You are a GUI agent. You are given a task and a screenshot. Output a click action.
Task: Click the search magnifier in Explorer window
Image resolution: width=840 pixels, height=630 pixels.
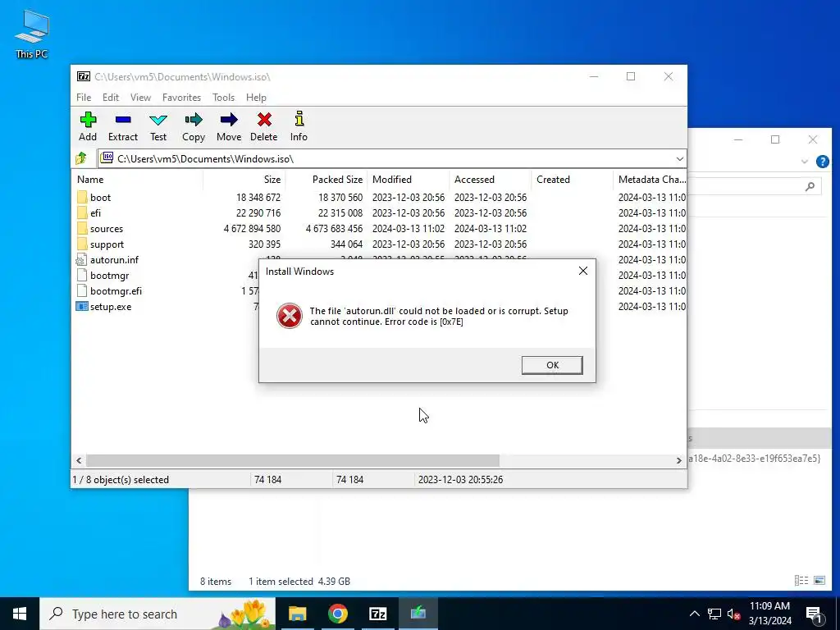(810, 186)
